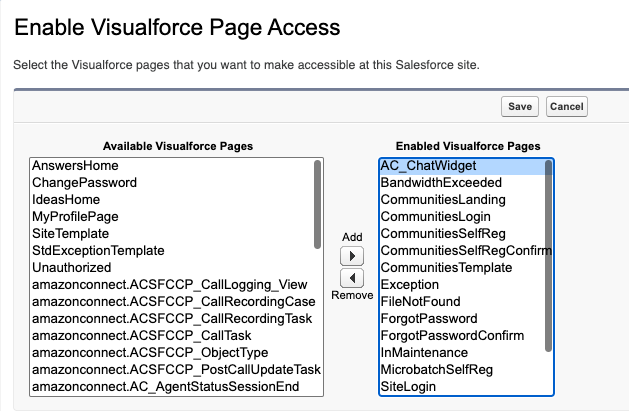Screen dimensions: 629x411
Task: Select AC_ChatWidget in enabled pages
Action: pyautogui.click(x=462, y=166)
